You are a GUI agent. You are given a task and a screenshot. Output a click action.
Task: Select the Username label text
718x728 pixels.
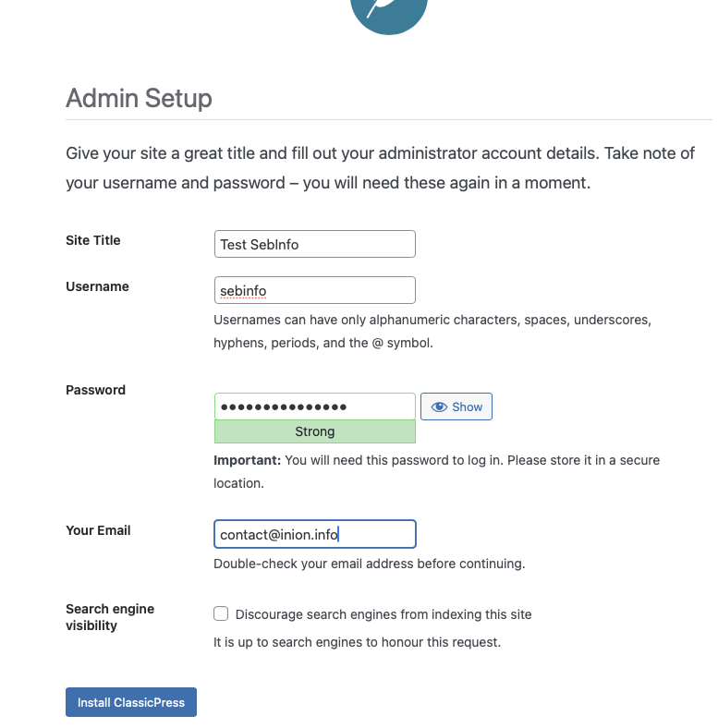(x=97, y=286)
